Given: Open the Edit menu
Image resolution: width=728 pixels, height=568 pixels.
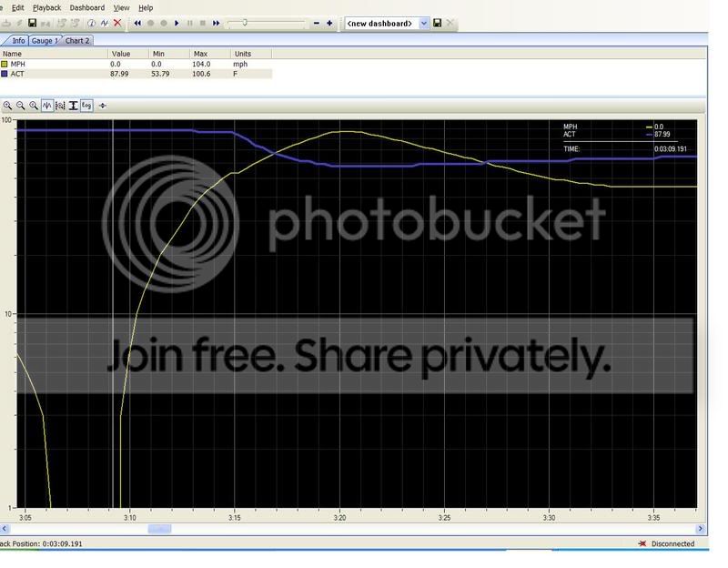Looking at the screenshot, I should coord(17,7).
